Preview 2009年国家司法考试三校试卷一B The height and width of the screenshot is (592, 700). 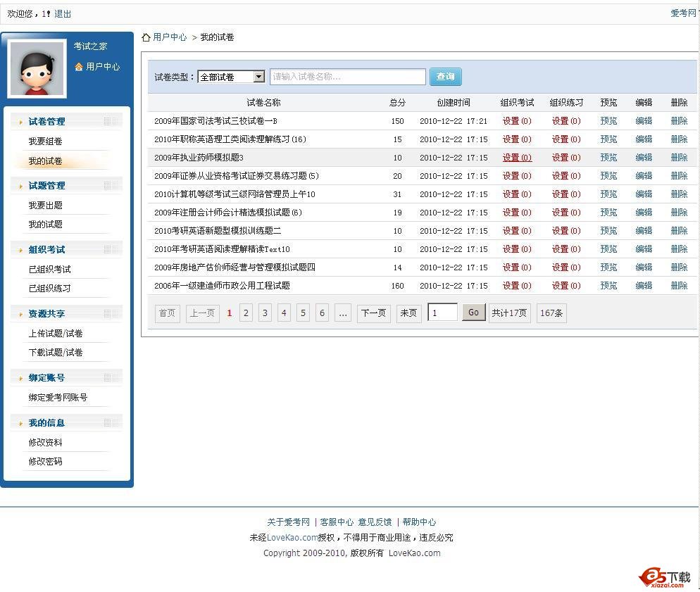[x=608, y=121]
